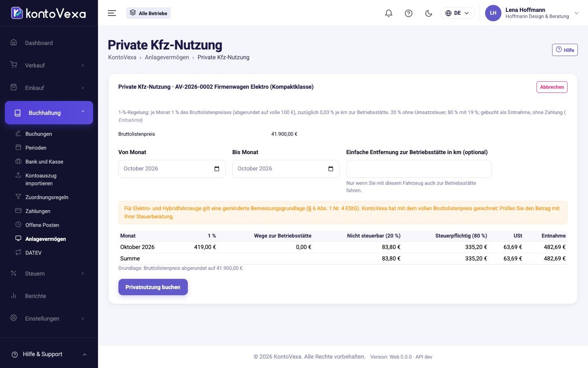Click the LH avatar circle
This screenshot has height=368, width=588.
pyautogui.click(x=493, y=13)
